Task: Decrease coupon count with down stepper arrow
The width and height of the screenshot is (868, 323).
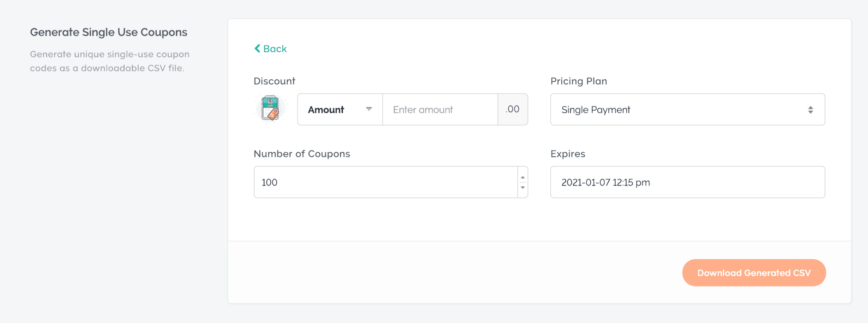Action: (x=523, y=187)
